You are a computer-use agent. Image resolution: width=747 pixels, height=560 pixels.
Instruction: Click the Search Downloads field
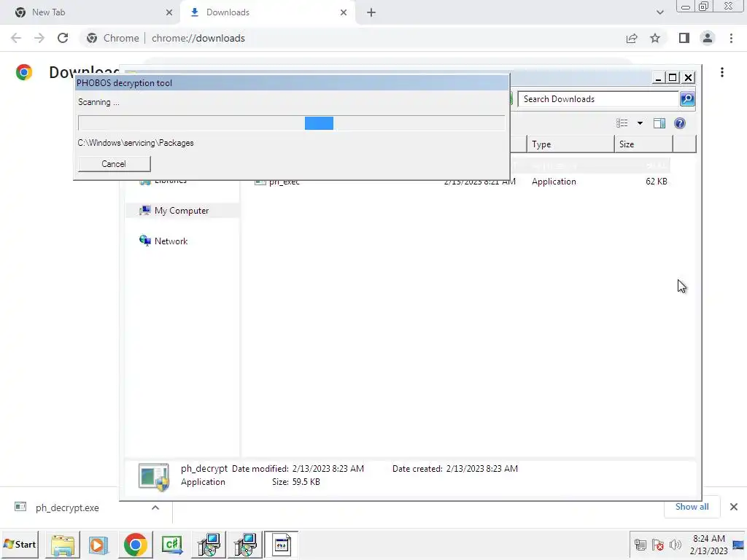point(598,99)
